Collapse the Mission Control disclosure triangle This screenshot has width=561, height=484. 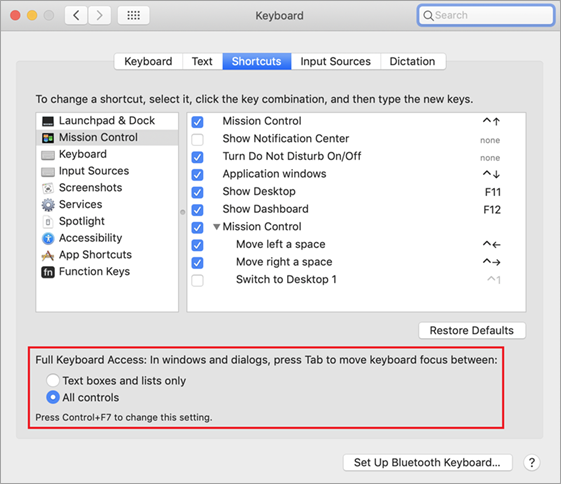tap(216, 227)
